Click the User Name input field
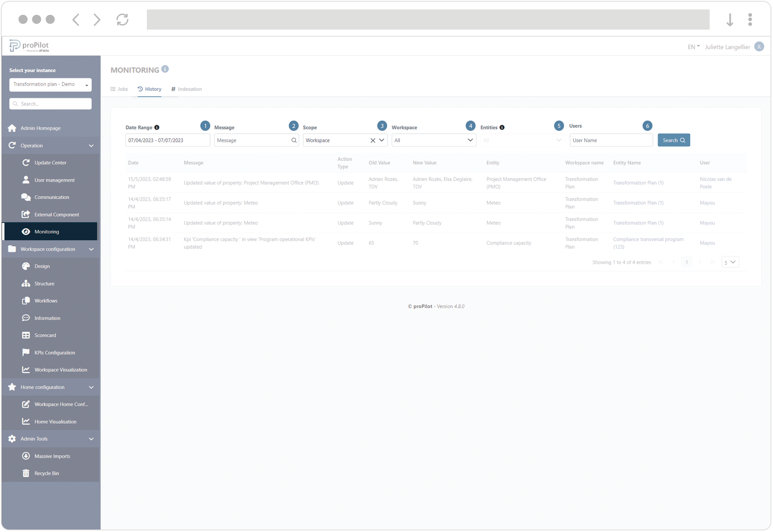The width and height of the screenshot is (773, 532). pos(611,140)
